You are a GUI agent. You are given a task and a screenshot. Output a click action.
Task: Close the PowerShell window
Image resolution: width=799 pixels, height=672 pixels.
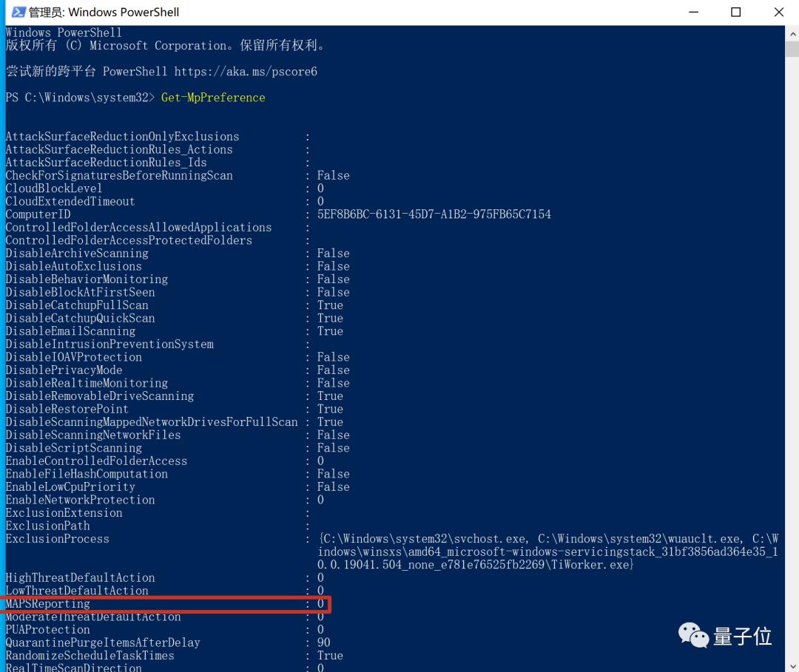(x=778, y=12)
